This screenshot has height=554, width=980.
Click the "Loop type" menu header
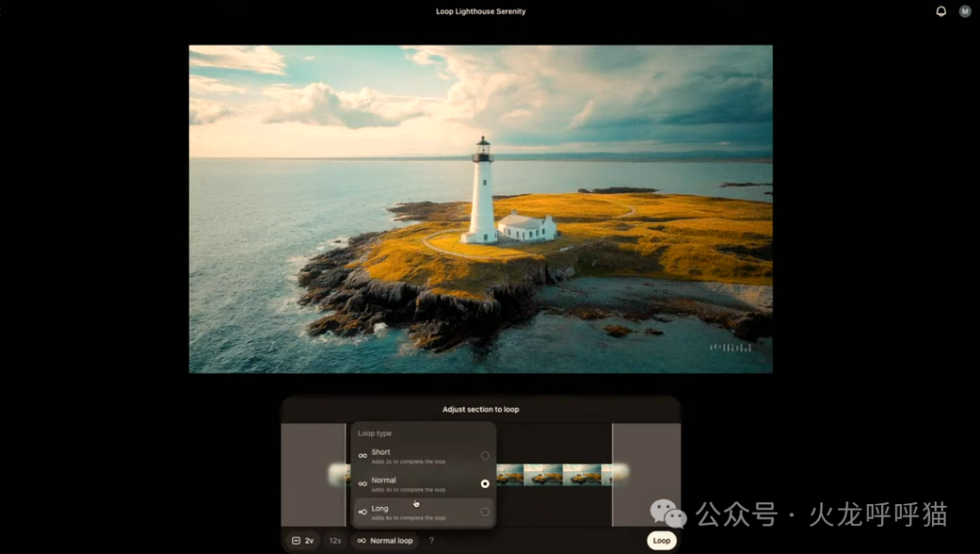tap(375, 433)
